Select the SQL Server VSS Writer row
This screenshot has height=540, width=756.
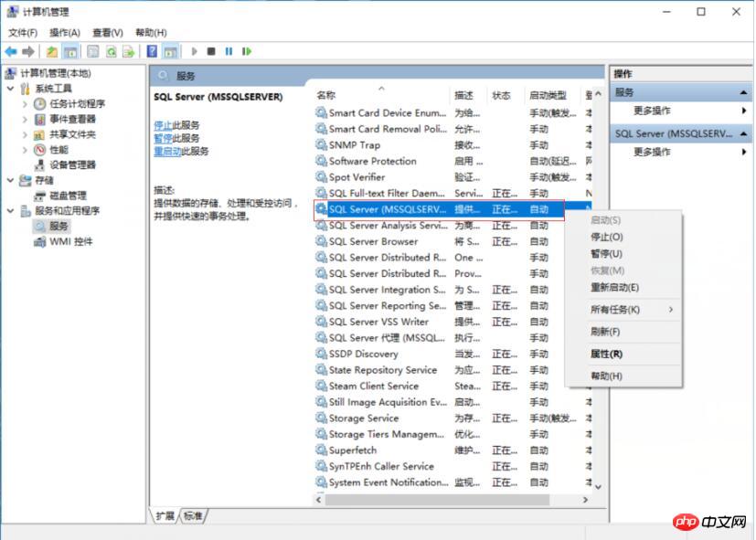tap(453, 322)
